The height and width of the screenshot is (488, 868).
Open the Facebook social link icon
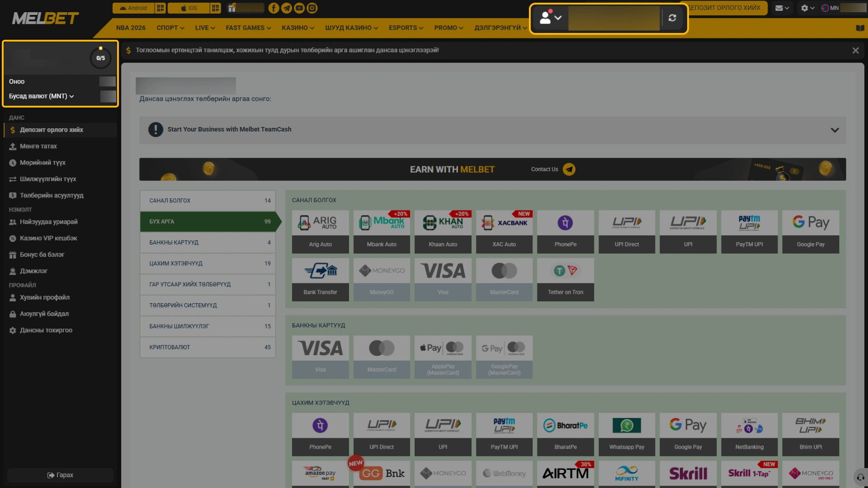pyautogui.click(x=274, y=8)
